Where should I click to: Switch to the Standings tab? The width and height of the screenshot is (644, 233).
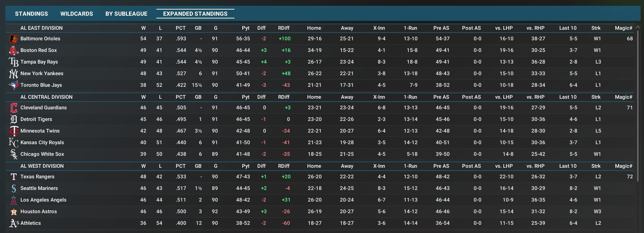[31, 14]
